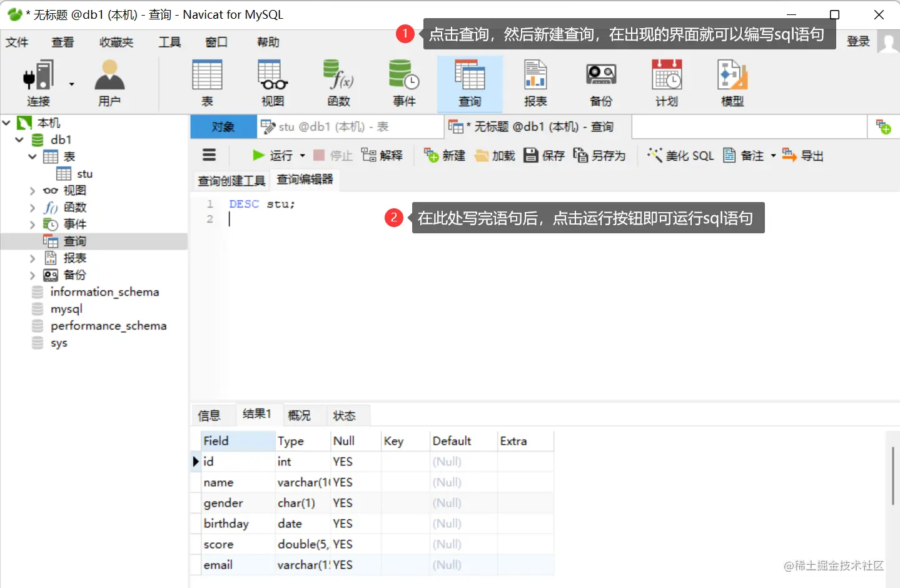Open the User (用户) management icon
Screen dimensions: 900x588
tap(109, 83)
